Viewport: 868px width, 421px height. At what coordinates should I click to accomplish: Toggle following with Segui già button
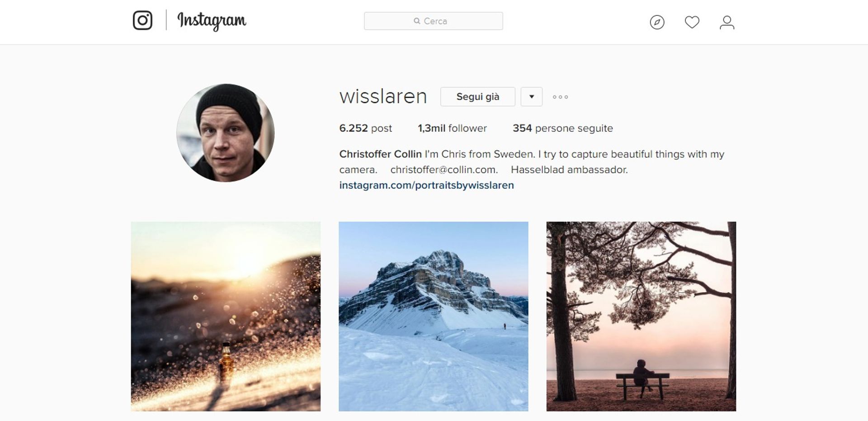[478, 97]
